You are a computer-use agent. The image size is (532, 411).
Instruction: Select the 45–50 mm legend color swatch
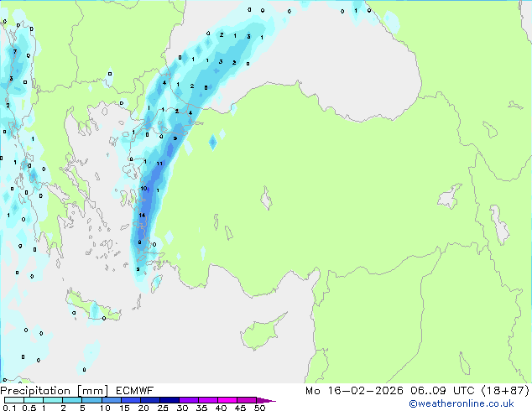pyautogui.click(x=246, y=400)
